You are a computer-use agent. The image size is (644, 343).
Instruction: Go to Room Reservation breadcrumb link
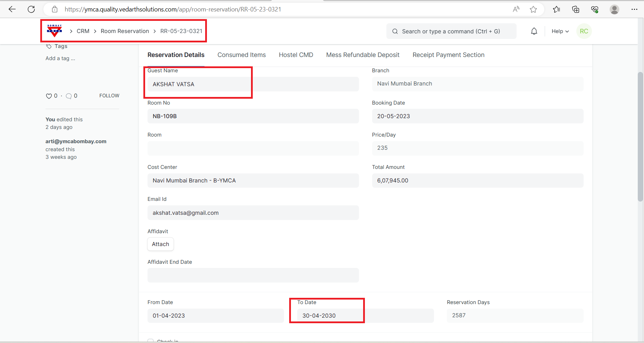click(125, 31)
